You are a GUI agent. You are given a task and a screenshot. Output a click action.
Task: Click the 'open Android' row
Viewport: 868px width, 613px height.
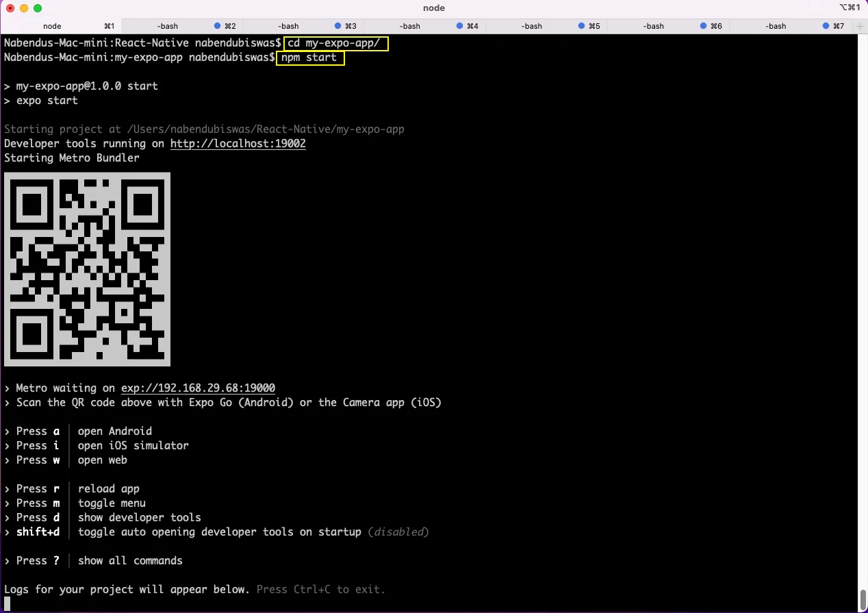(x=78, y=431)
